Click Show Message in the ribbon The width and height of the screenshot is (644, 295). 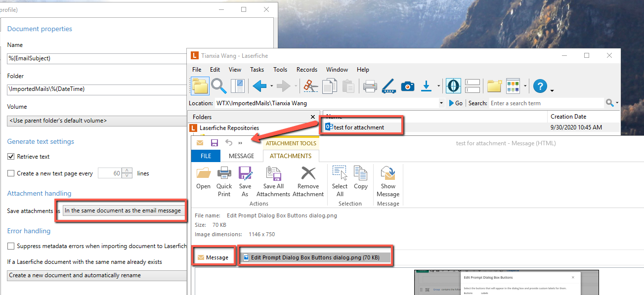point(388,182)
